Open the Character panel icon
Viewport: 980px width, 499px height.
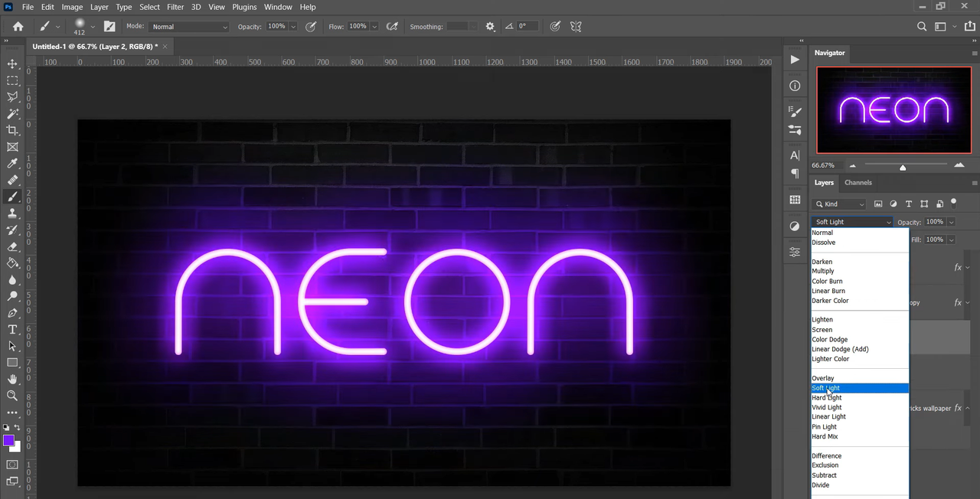(795, 155)
